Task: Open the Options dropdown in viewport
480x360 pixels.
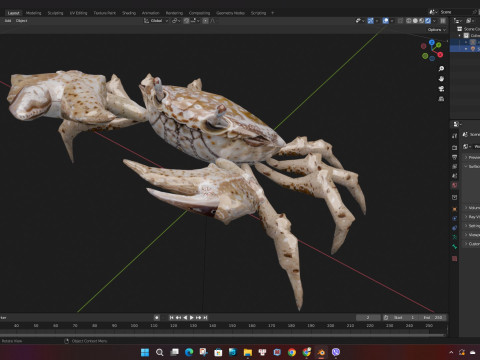Action: [x=437, y=30]
